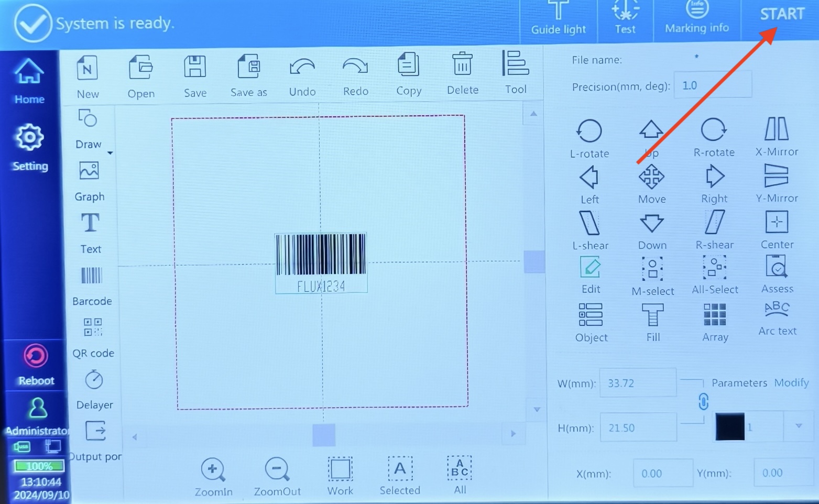
Task: Add a Text object
Action: (x=90, y=234)
